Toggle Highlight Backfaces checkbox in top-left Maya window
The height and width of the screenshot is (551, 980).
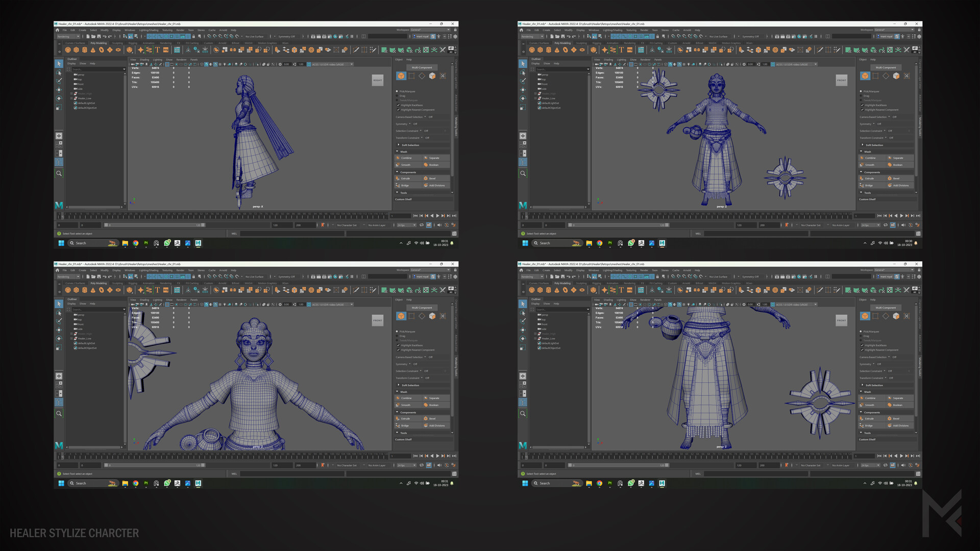coord(398,105)
